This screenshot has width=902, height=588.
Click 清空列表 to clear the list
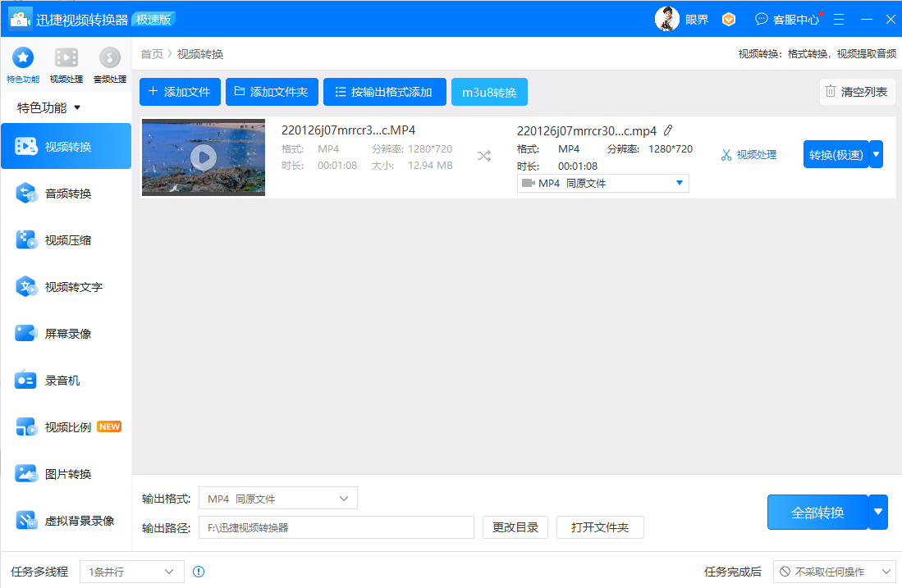856,91
